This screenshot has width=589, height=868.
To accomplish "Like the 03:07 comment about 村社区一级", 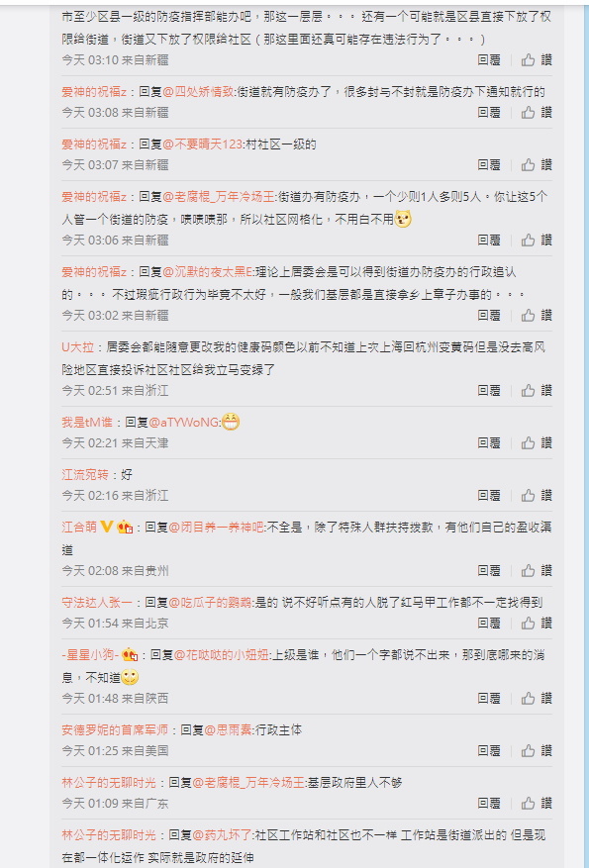I will pos(537,164).
